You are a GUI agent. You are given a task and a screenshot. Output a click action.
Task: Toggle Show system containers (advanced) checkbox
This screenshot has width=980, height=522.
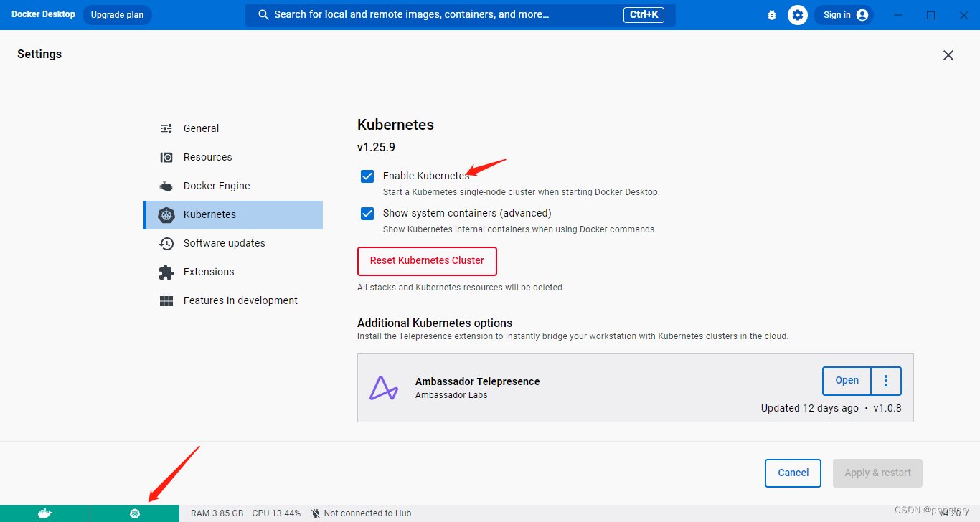[367, 213]
